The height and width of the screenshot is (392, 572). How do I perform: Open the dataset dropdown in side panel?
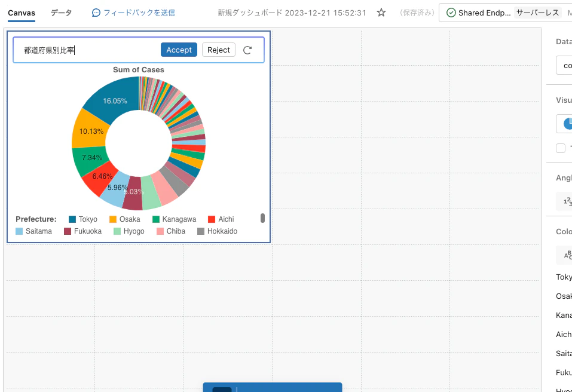(564, 65)
